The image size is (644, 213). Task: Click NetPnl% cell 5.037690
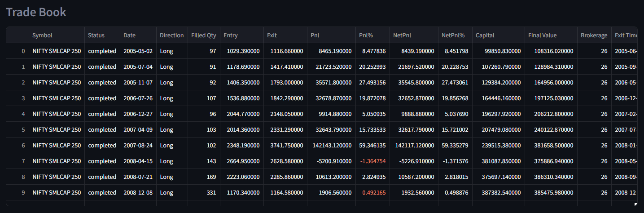(455, 114)
